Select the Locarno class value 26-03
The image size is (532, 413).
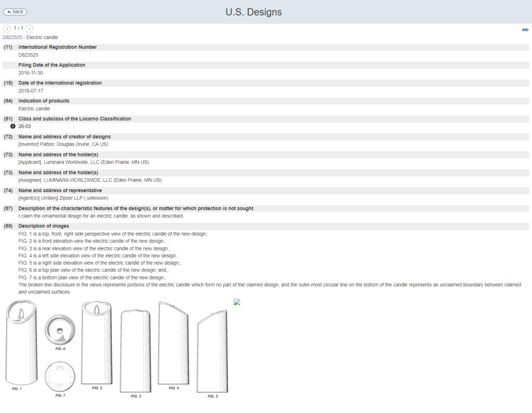click(25, 126)
